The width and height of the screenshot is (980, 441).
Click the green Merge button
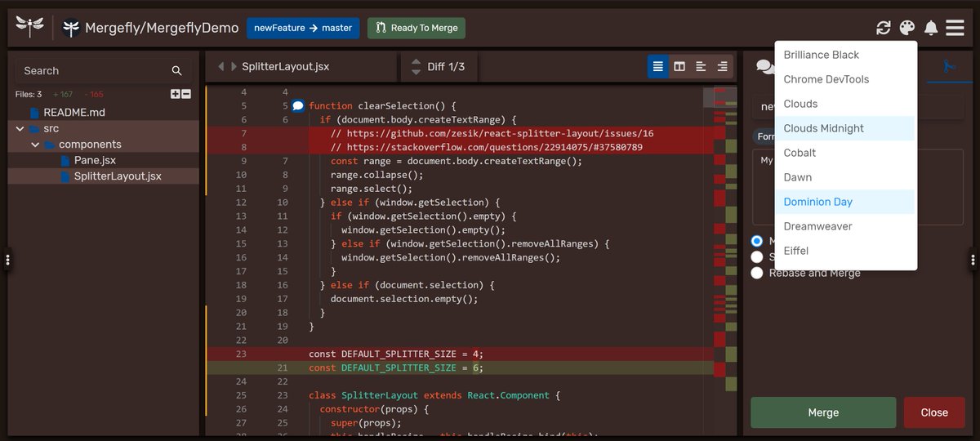coord(823,412)
